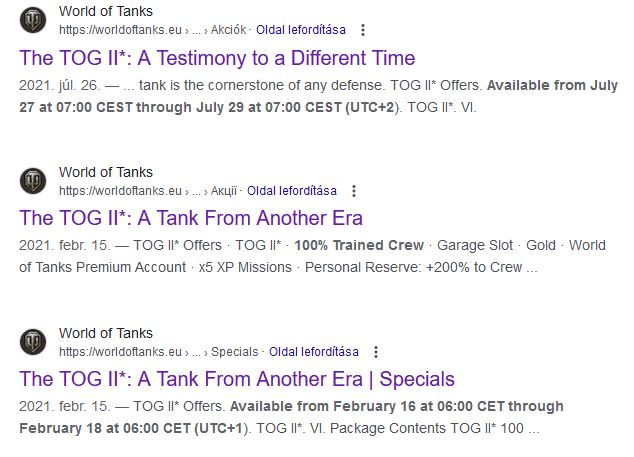Click the February 16 availability snippet text
Screen dimensions: 634x457
(x=291, y=417)
